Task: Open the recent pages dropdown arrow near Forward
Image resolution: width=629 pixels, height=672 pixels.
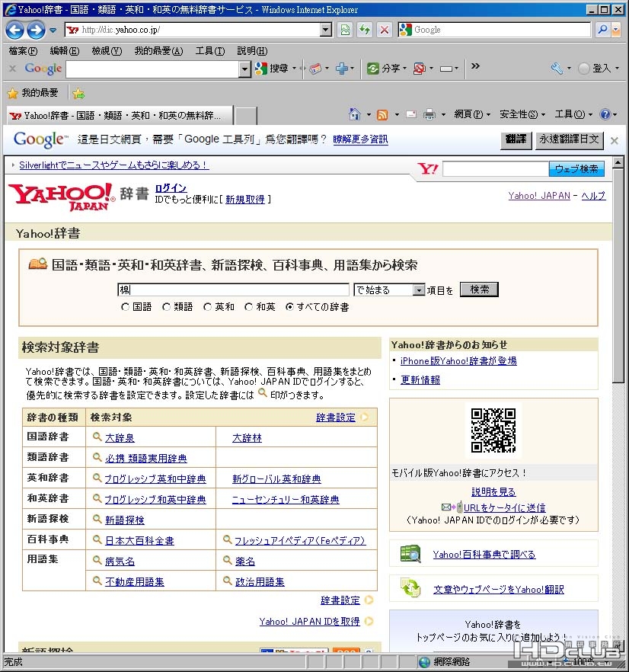Action: coord(53,30)
